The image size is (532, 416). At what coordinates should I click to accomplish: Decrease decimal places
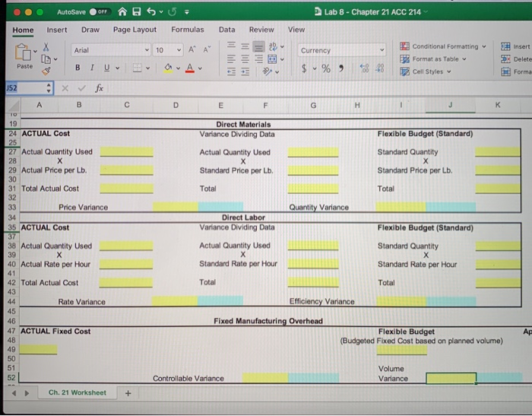tap(379, 68)
